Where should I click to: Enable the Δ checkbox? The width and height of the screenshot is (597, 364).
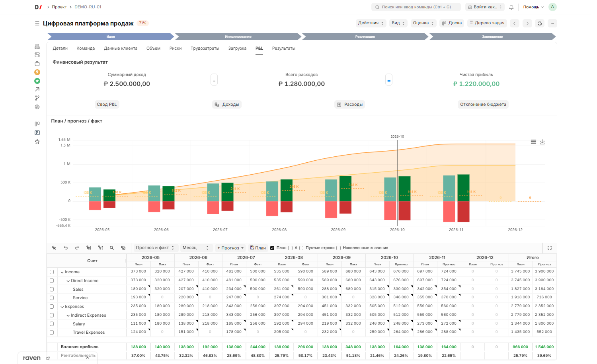coord(291,248)
